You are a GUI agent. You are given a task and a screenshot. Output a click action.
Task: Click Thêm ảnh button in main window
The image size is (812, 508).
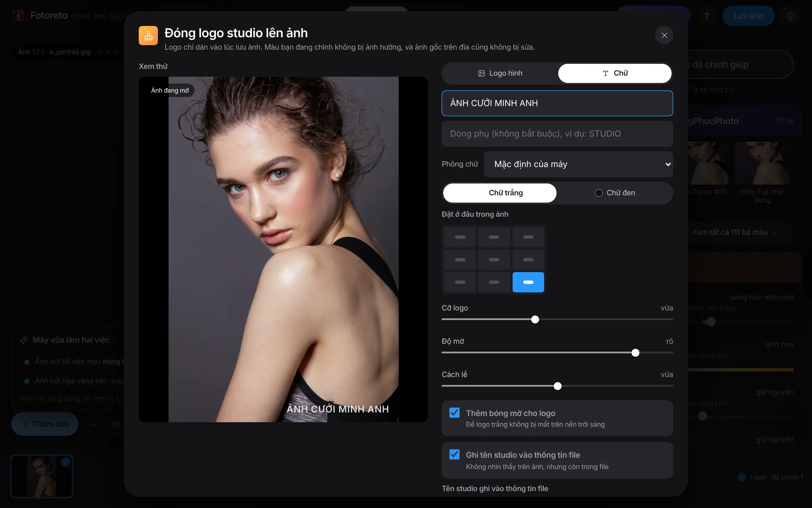45,424
